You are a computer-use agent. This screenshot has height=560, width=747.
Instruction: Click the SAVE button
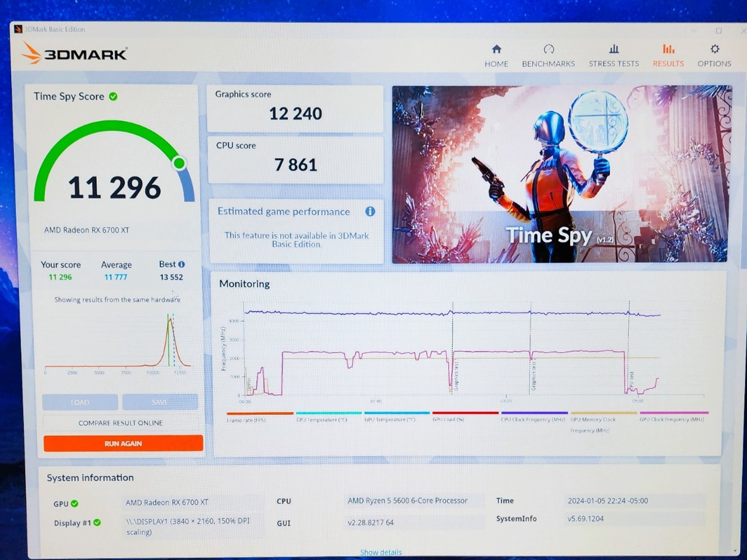click(x=160, y=402)
